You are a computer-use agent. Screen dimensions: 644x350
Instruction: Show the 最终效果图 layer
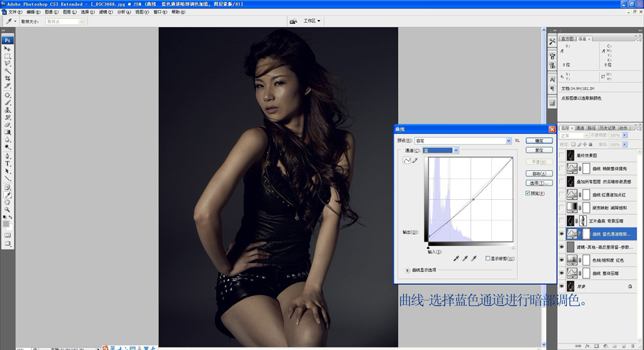tap(562, 155)
